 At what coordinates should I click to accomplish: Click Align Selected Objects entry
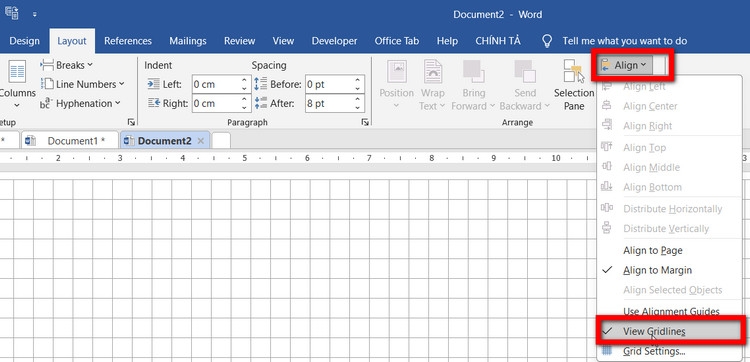tap(670, 290)
